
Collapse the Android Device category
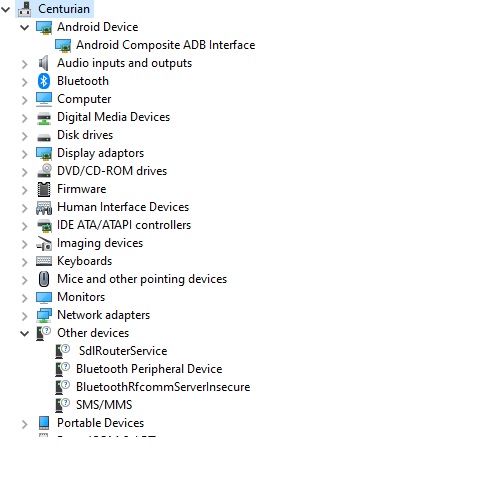click(24, 27)
